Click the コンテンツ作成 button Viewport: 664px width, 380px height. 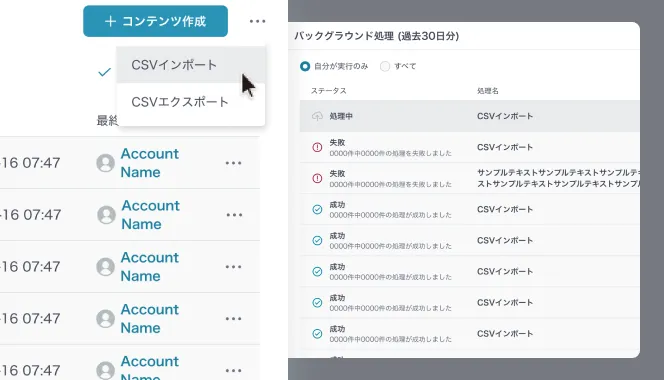[x=155, y=21]
